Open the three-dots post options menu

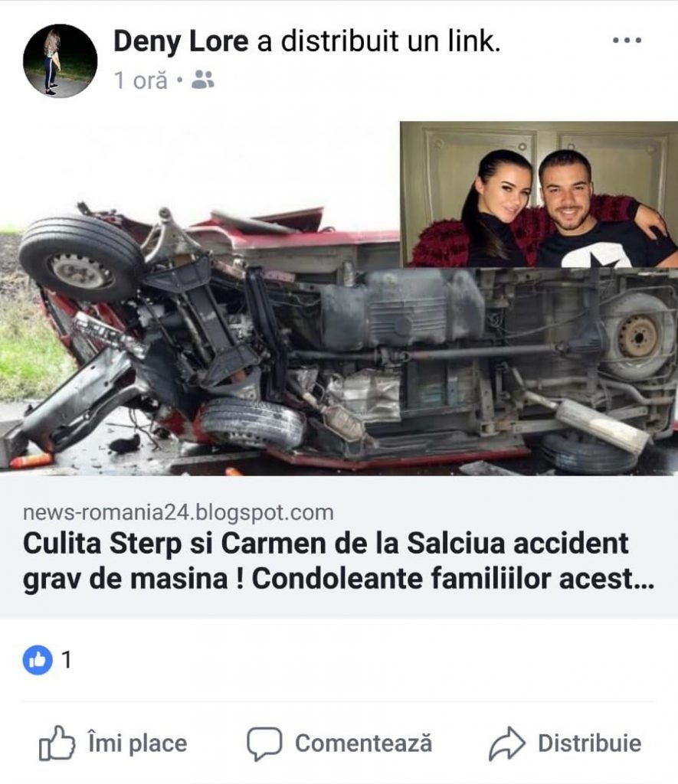click(627, 41)
